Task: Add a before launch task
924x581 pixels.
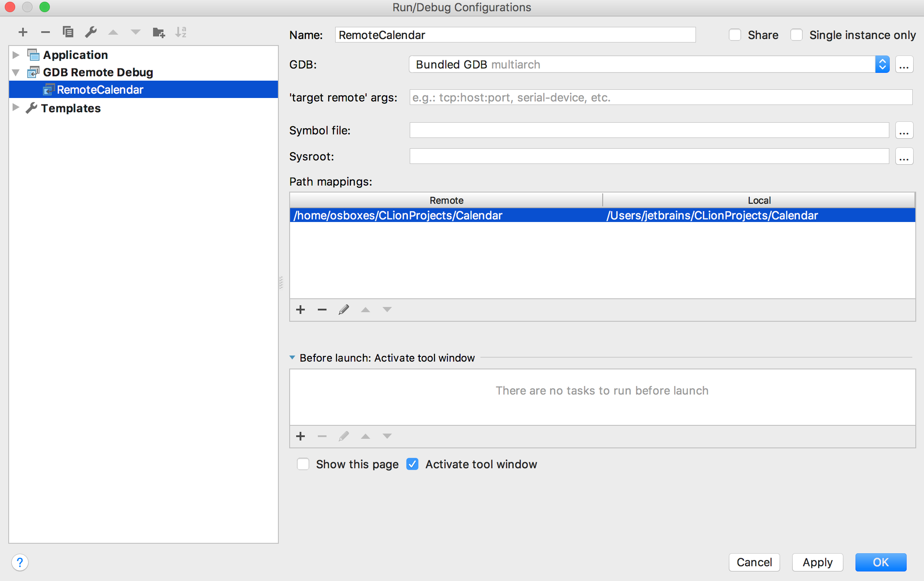Action: [300, 436]
